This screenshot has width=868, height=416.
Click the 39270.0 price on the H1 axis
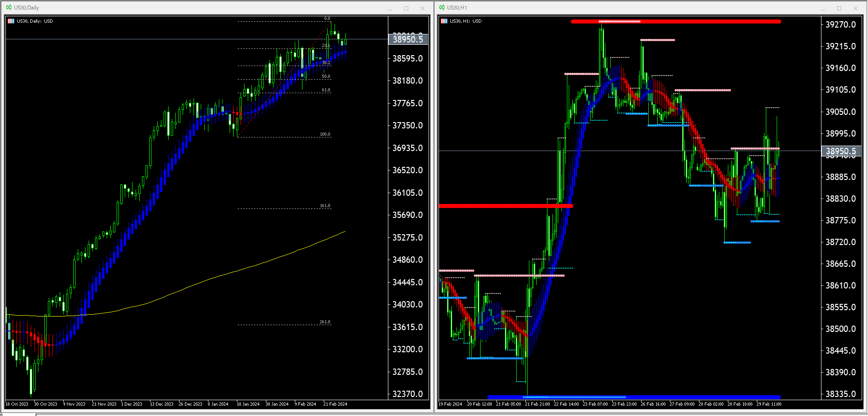click(841, 24)
